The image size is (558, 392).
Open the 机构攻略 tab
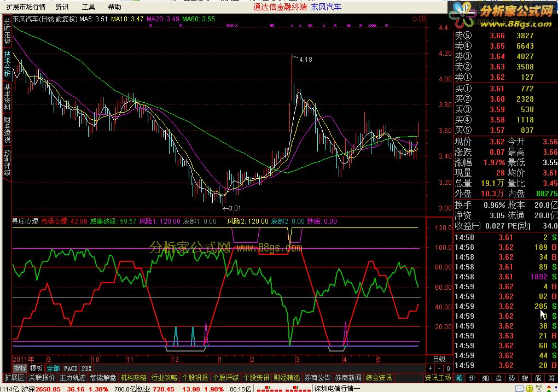134,378
